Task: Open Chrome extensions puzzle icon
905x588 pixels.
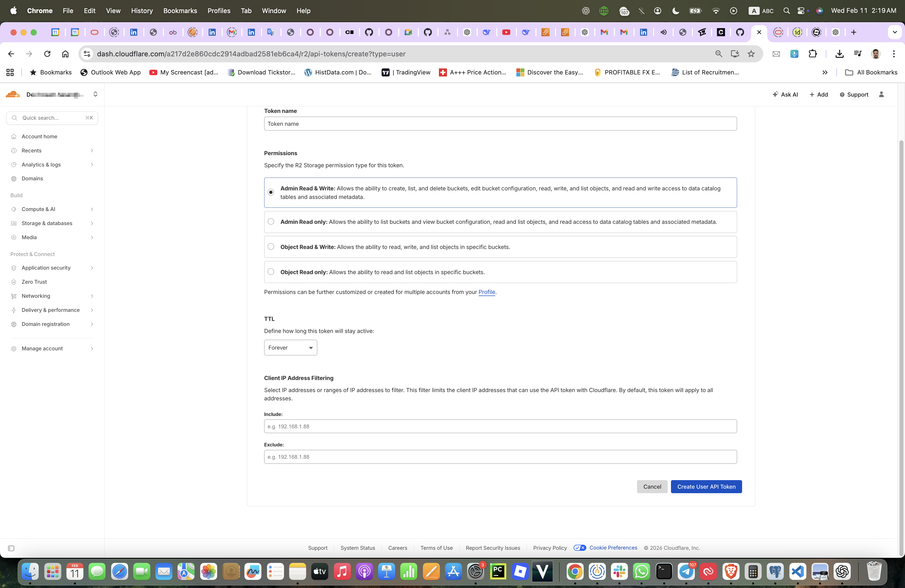Action: click(812, 54)
